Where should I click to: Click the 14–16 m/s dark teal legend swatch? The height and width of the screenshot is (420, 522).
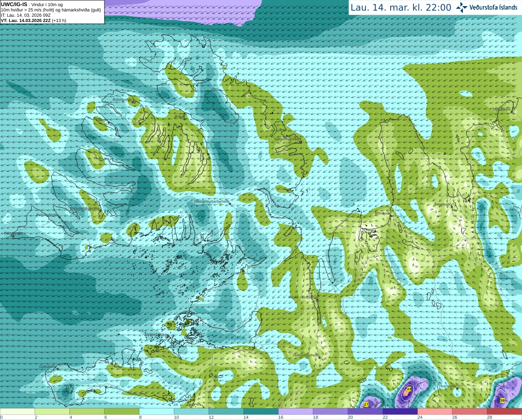point(261,411)
